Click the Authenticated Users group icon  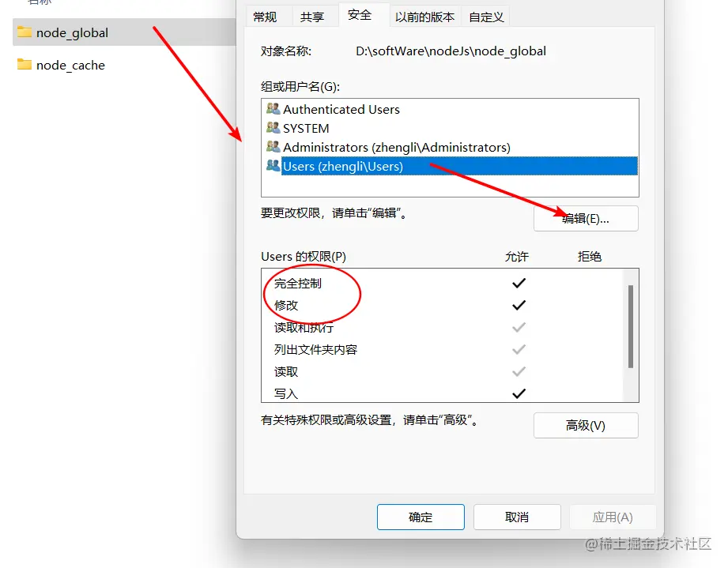[x=273, y=108]
